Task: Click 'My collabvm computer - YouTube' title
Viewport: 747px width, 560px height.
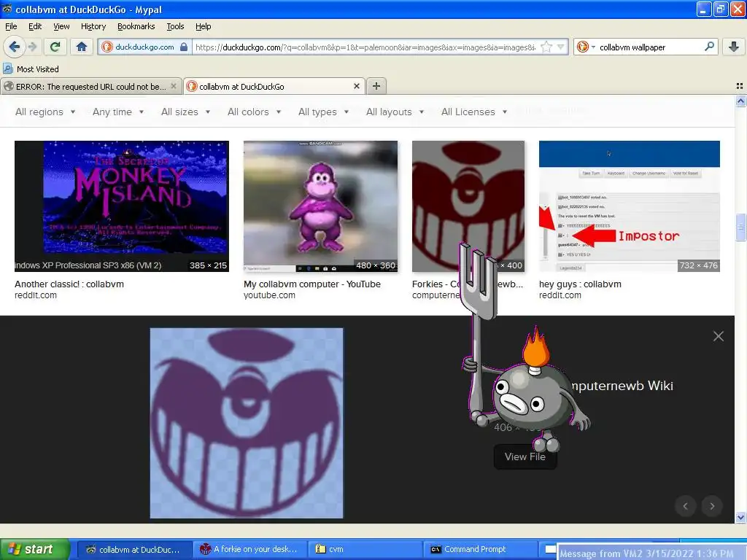Action: click(x=312, y=284)
